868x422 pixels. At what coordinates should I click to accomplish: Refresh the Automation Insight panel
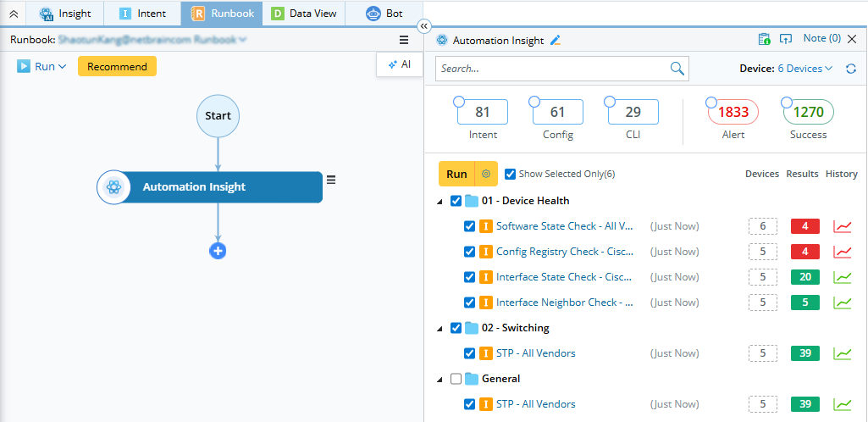coord(851,69)
